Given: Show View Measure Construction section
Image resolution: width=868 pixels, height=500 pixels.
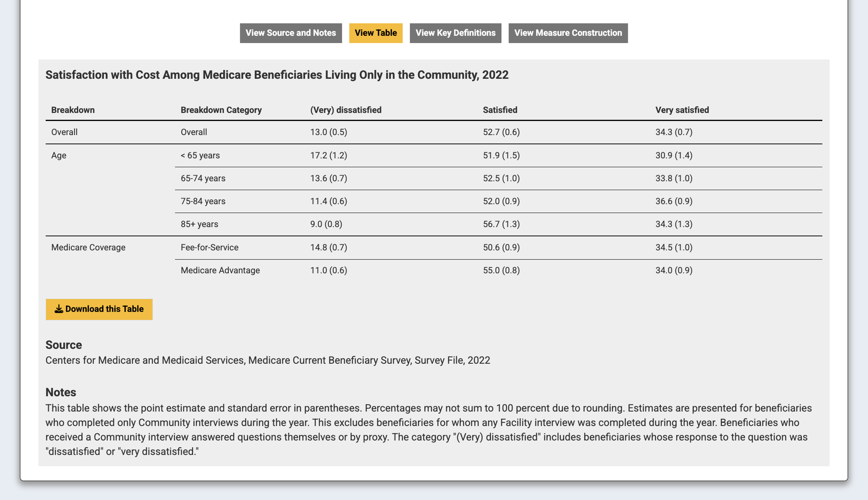Looking at the screenshot, I should point(568,33).
